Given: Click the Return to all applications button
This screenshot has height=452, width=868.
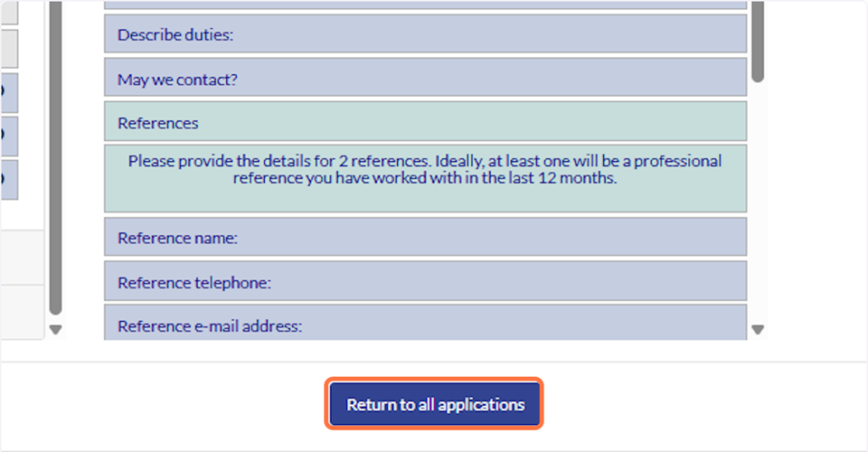Looking at the screenshot, I should (435, 404).
